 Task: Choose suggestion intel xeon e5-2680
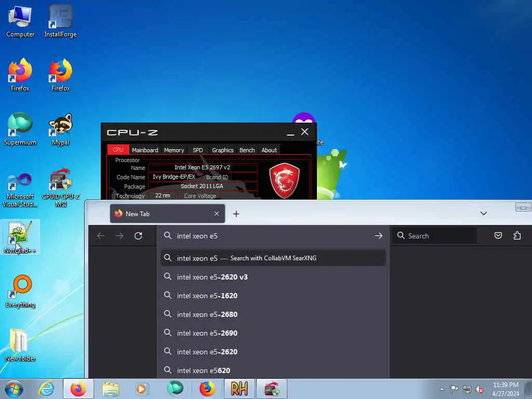coord(273,314)
